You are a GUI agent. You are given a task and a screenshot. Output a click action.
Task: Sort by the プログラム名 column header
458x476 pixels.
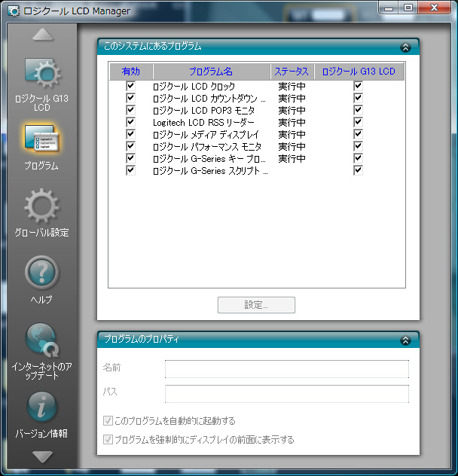(212, 72)
